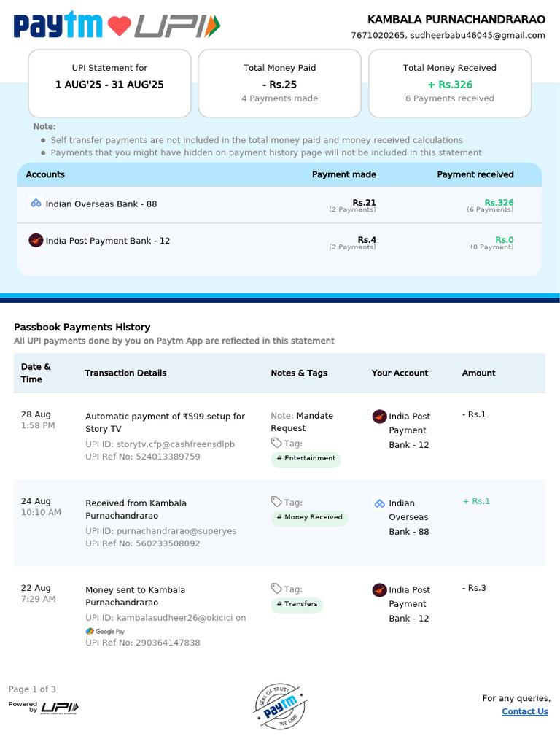This screenshot has height=747, width=560.
Task: Click the Payment made column header
Action: point(344,174)
